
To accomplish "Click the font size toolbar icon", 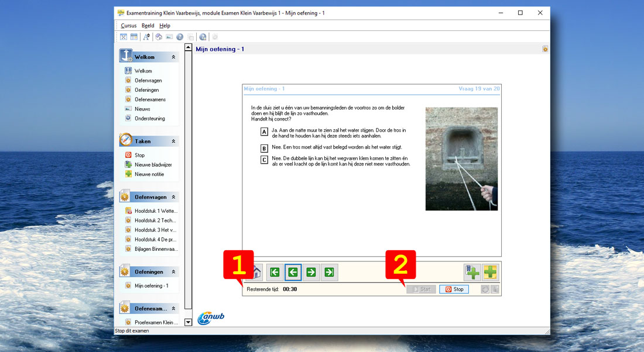I will 146,37.
